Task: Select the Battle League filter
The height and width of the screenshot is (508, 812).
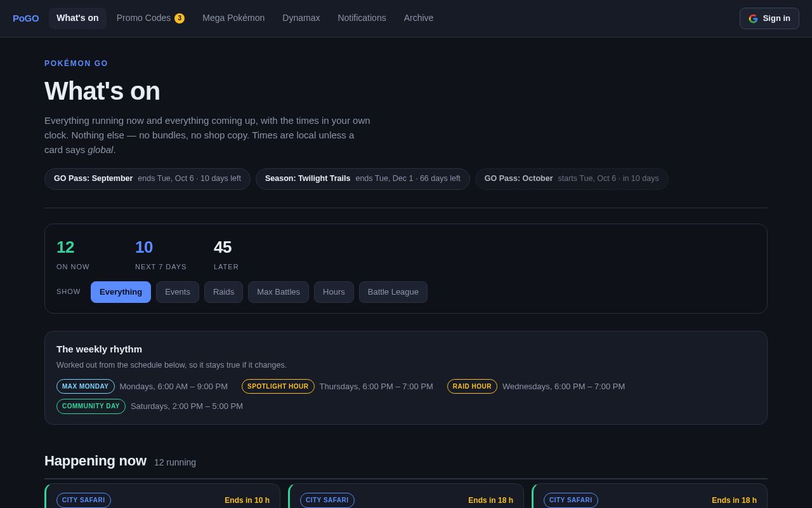Action: [x=393, y=292]
